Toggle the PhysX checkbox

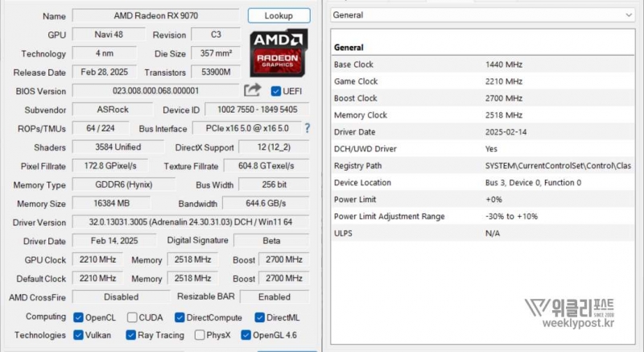pos(198,335)
